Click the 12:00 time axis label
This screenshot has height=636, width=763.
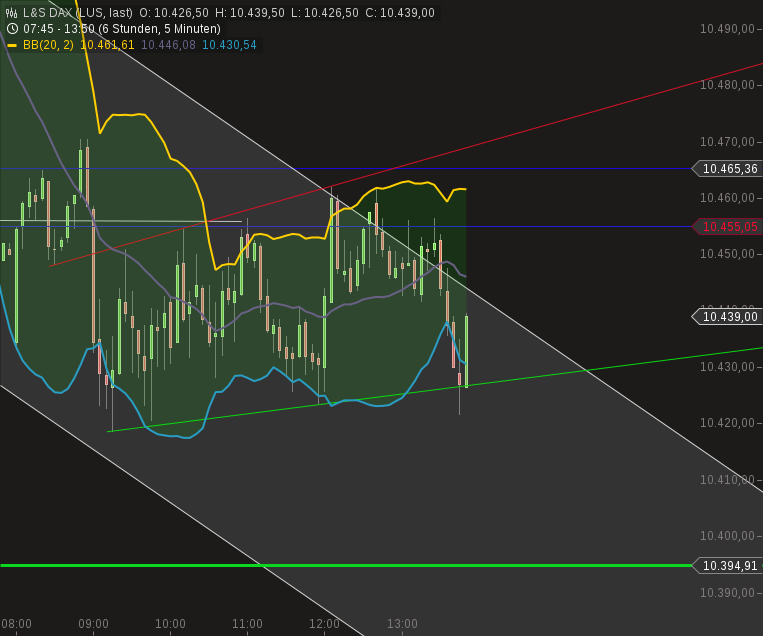(x=325, y=624)
